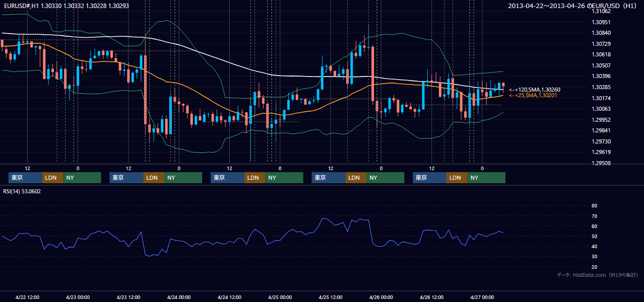Viewport: 644px width, 302px height.
Task: Click the 4/24 12:00 time axis label
Action: point(229,297)
